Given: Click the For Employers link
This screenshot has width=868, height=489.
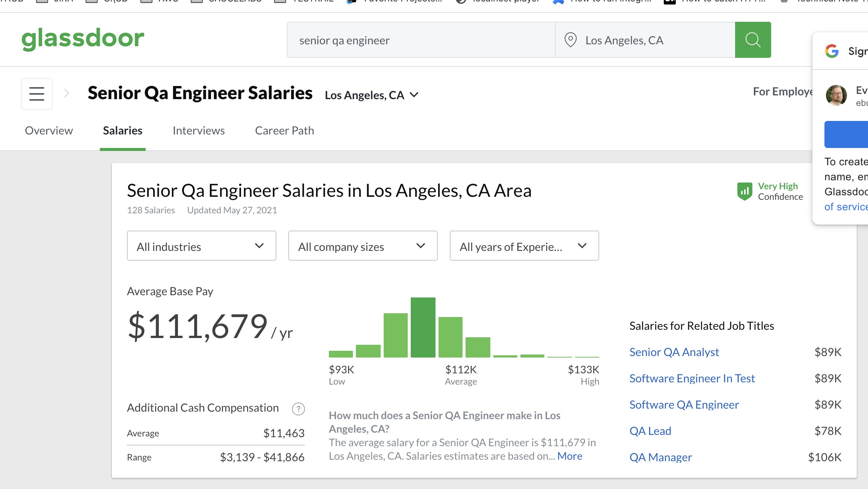Looking at the screenshot, I should 783,92.
